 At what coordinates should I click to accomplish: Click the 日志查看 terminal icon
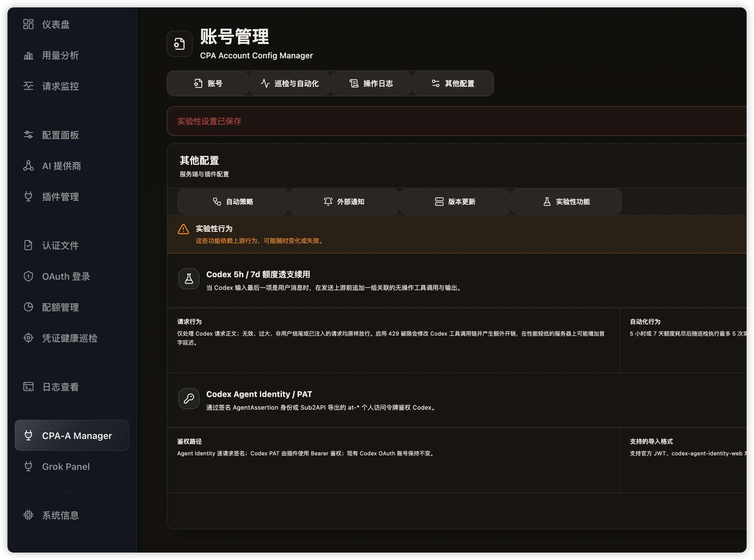point(28,387)
